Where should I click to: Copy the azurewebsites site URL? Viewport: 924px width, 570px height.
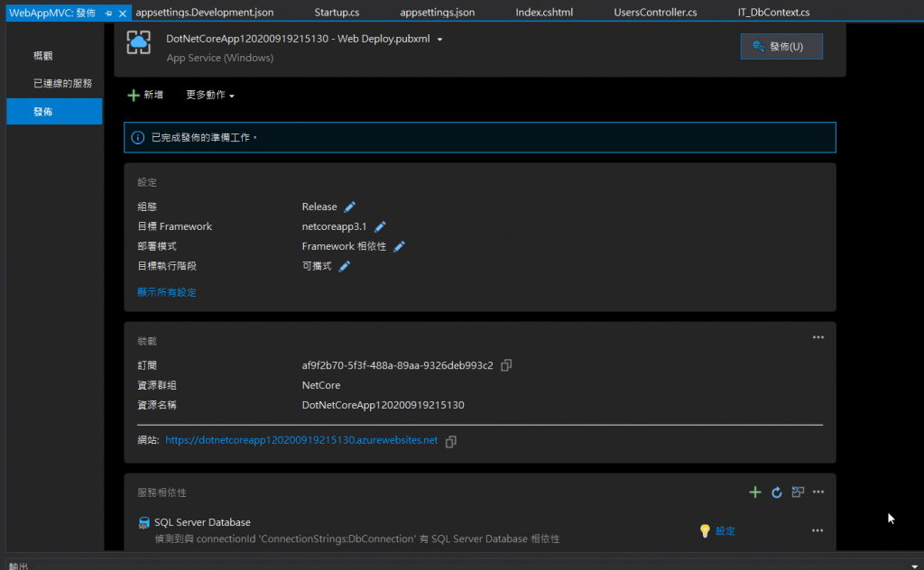(x=451, y=441)
